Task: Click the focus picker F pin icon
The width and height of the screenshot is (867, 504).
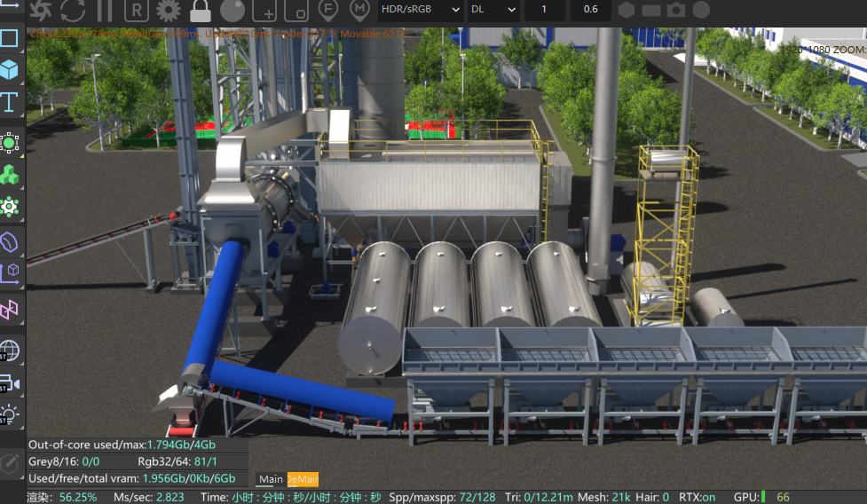Action: click(x=328, y=11)
